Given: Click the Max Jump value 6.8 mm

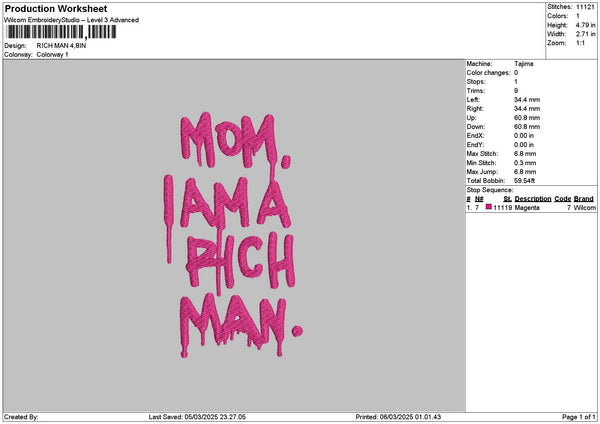Looking at the screenshot, I should (525, 172).
